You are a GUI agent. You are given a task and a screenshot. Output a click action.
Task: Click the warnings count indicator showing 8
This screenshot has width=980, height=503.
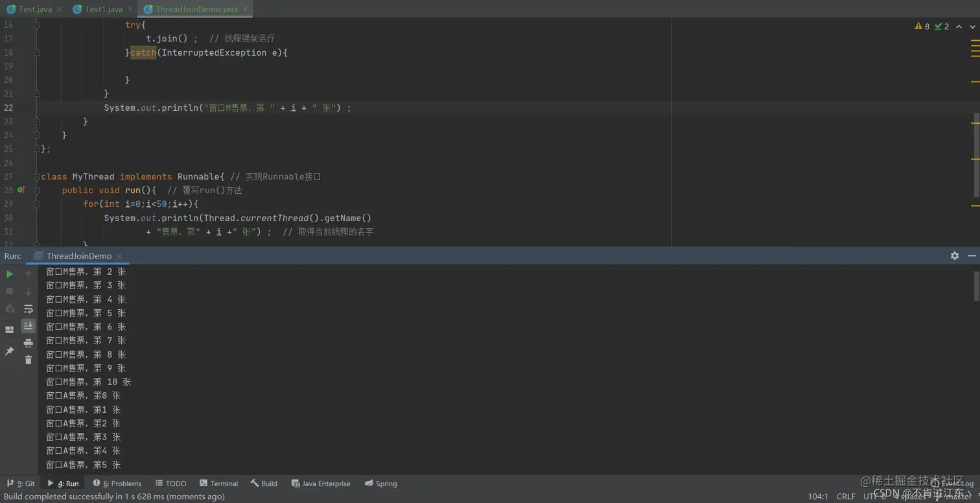922,27
